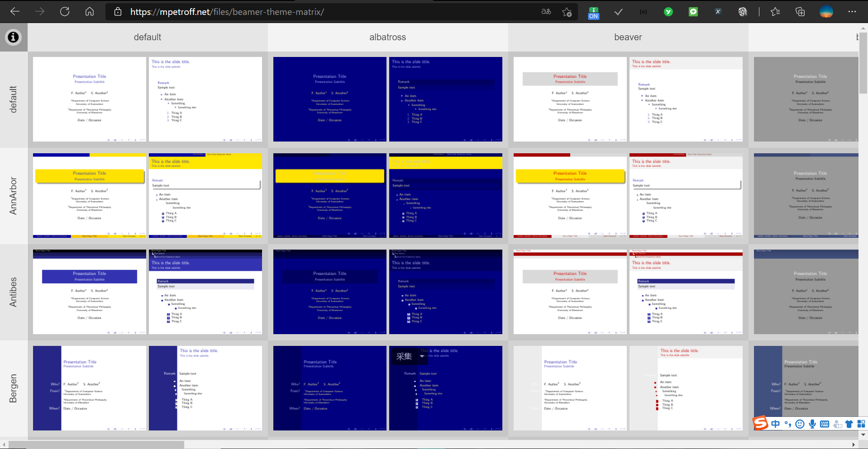Toggle Chinese/English mode with the 中 icon
This screenshot has height=449, width=868.
tap(776, 424)
